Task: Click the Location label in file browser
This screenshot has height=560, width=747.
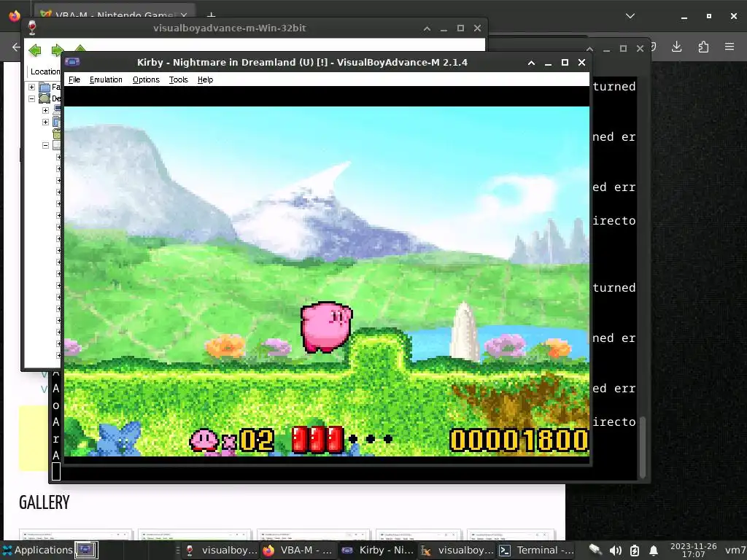Action: 45,71
